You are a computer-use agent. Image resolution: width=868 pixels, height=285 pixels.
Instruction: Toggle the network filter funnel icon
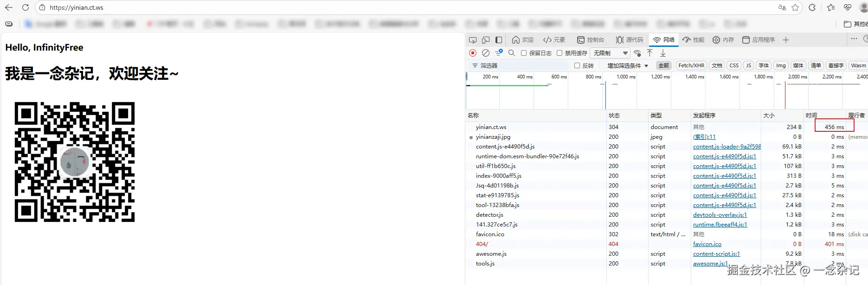[499, 53]
